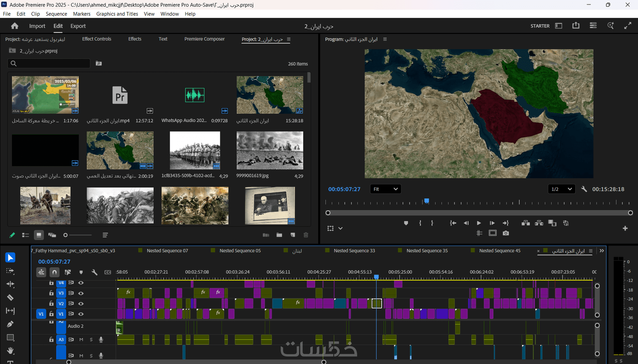The width and height of the screenshot is (638, 364).
Task: Adjust the Project panel thumbnail size slider
Action: point(78,235)
